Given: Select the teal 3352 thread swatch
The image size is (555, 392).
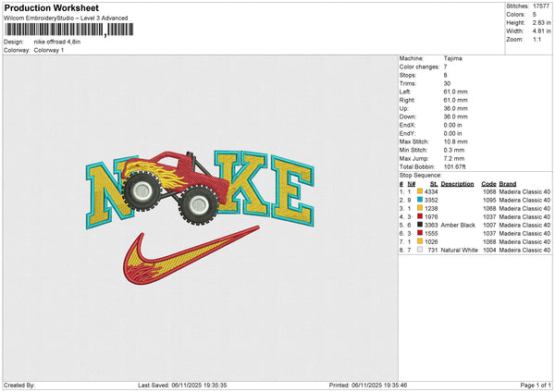Looking at the screenshot, I should [x=420, y=200].
